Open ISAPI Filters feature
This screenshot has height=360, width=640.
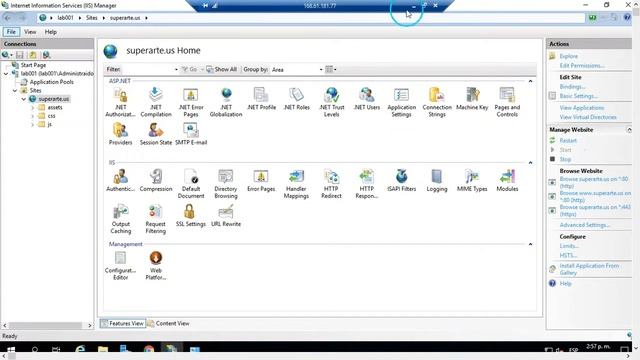(x=402, y=180)
